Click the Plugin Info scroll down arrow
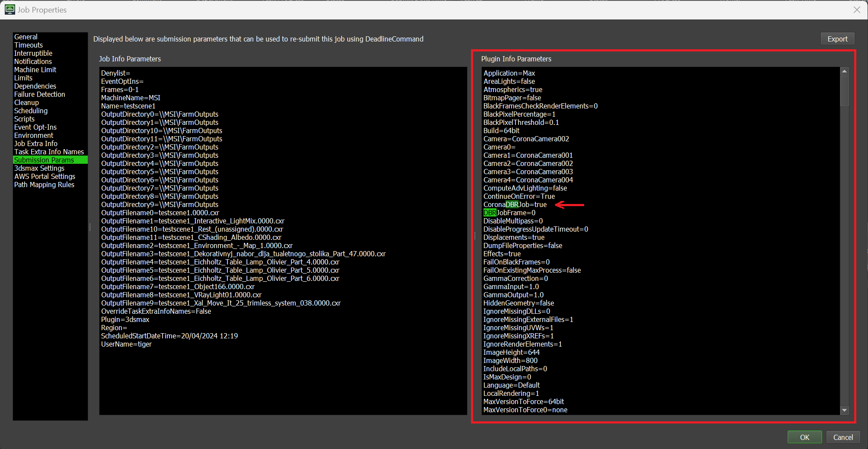Screen dimensions: 868x449 pos(844,410)
